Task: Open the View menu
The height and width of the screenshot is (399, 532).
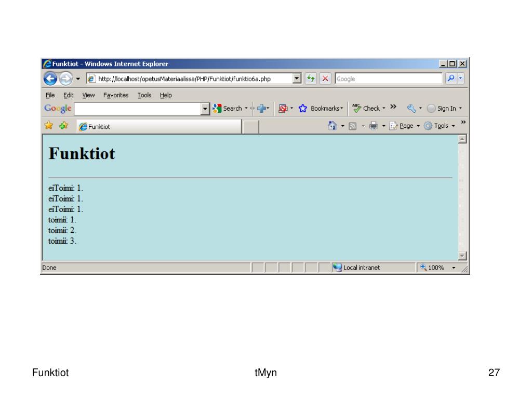Action: [x=88, y=96]
